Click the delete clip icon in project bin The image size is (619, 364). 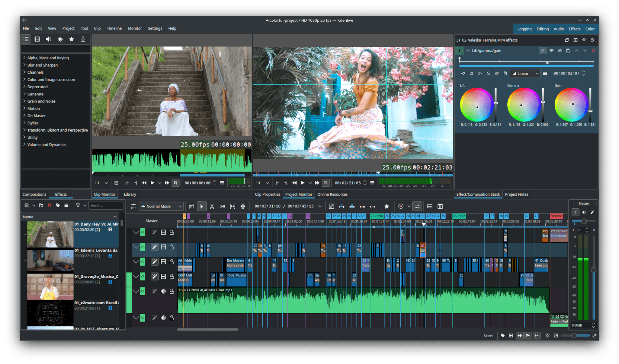50,205
